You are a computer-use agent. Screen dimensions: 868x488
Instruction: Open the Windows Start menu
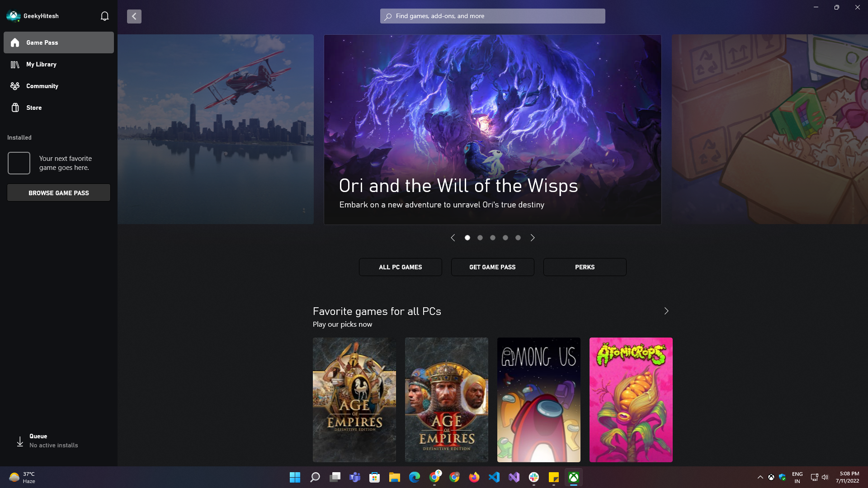(x=295, y=477)
